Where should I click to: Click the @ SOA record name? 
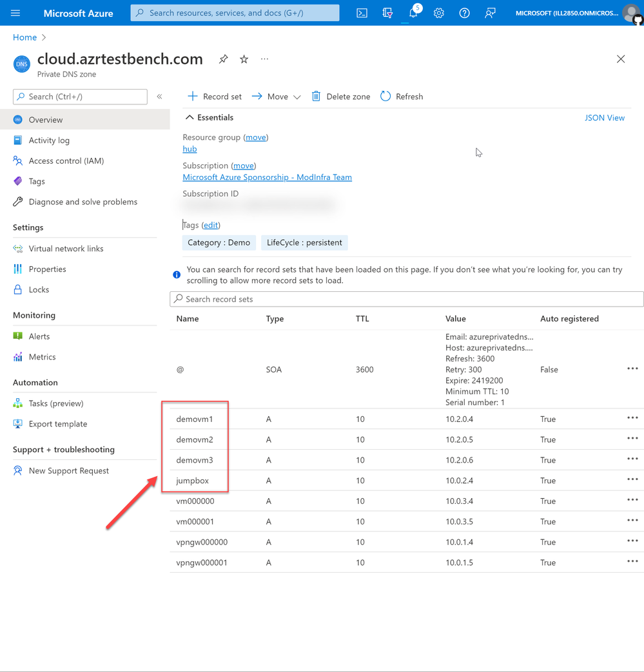click(180, 369)
